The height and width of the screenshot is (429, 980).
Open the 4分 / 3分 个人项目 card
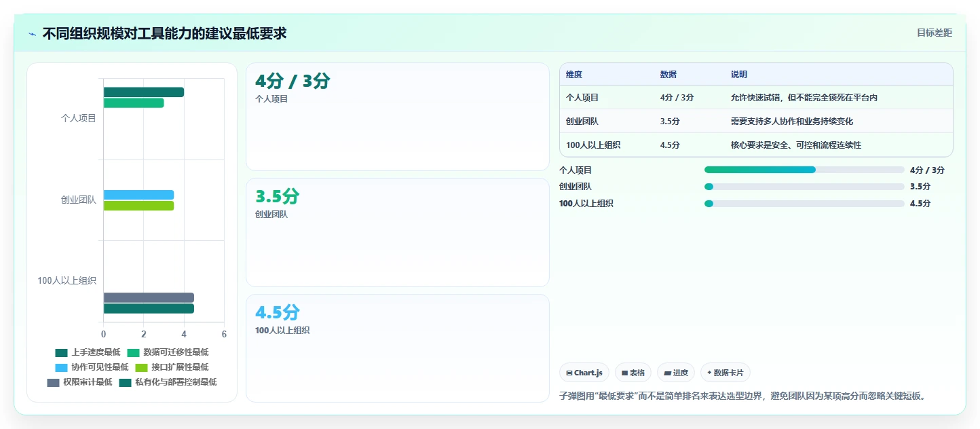(397, 117)
